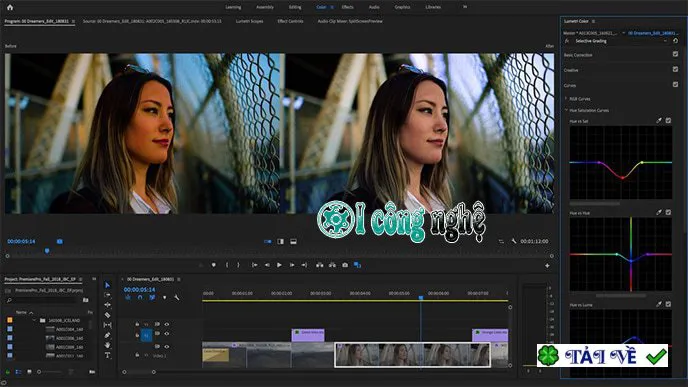Image resolution: width=688 pixels, height=387 pixels.
Task: Switch to the Audio workspace
Action: [374, 7]
